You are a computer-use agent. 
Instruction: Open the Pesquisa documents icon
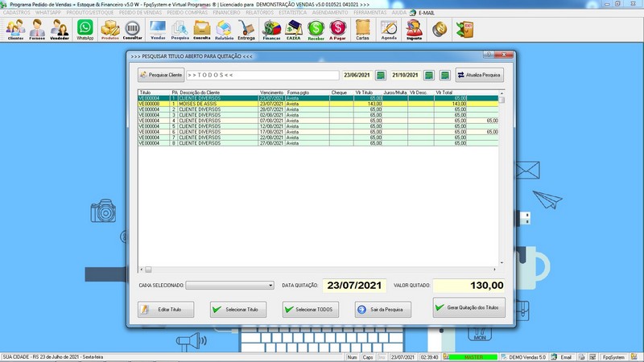(x=180, y=30)
